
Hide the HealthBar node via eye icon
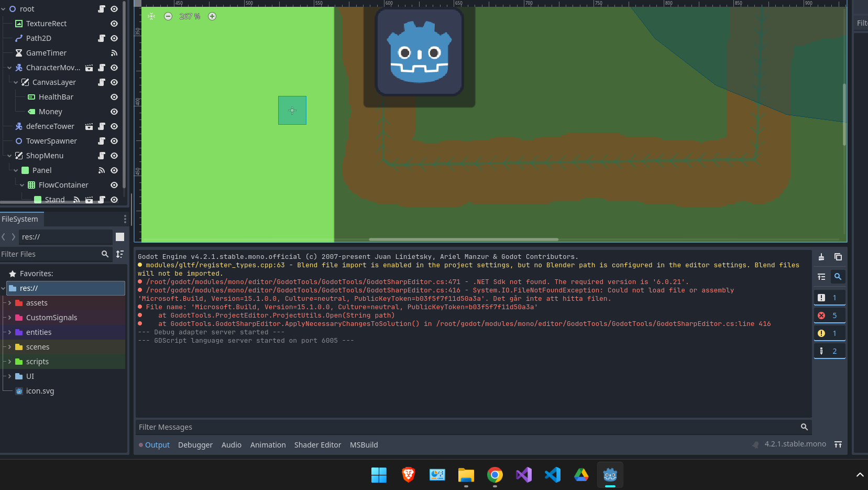114,97
